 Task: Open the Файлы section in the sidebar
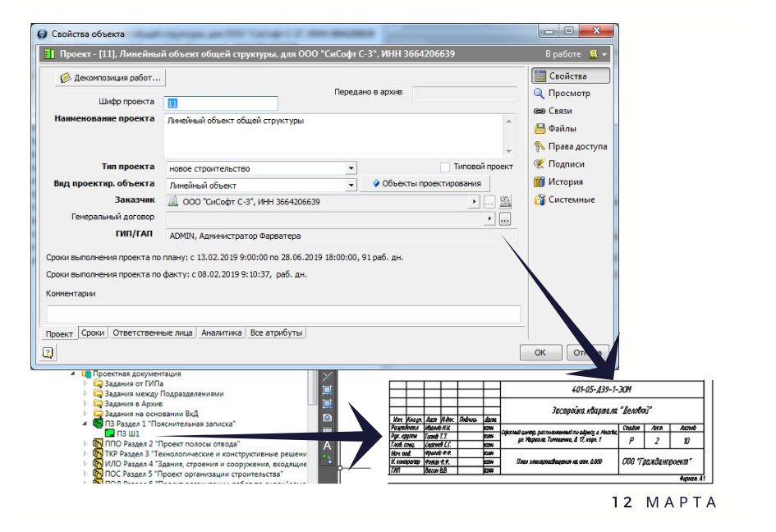pos(555,129)
